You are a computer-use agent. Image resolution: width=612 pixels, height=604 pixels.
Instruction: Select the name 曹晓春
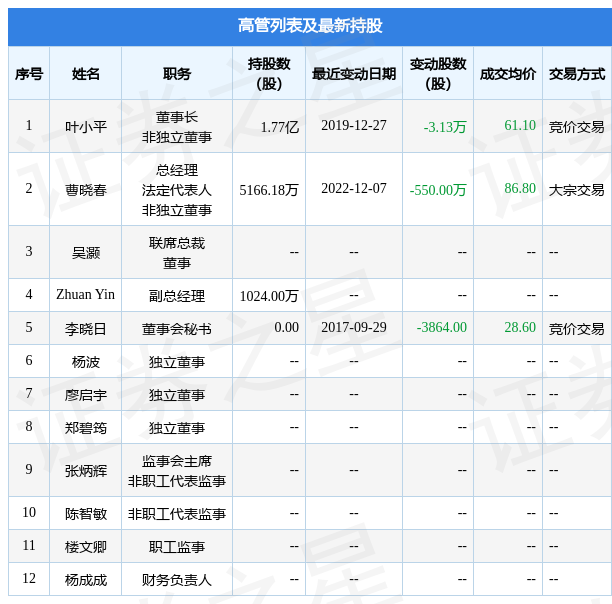pos(85,190)
